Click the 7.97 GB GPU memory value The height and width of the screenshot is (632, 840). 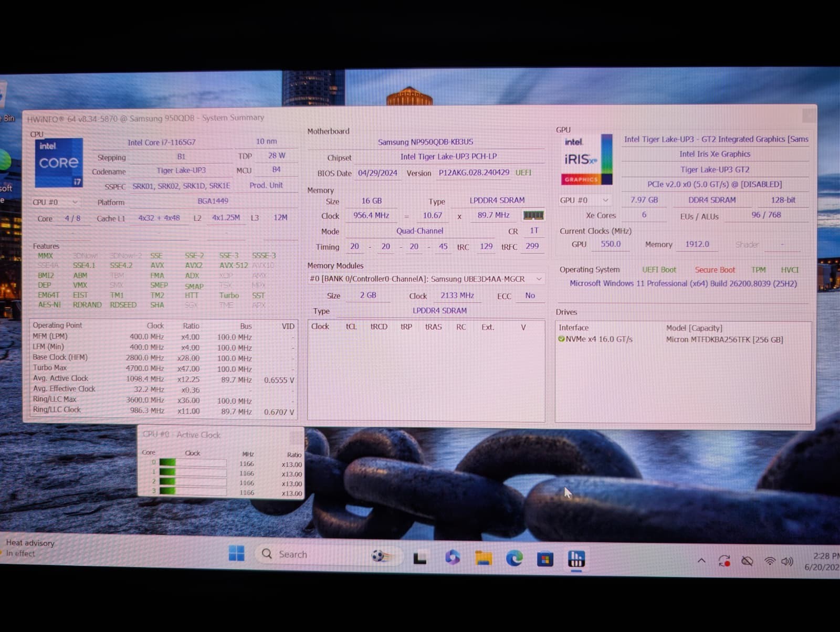pos(644,200)
